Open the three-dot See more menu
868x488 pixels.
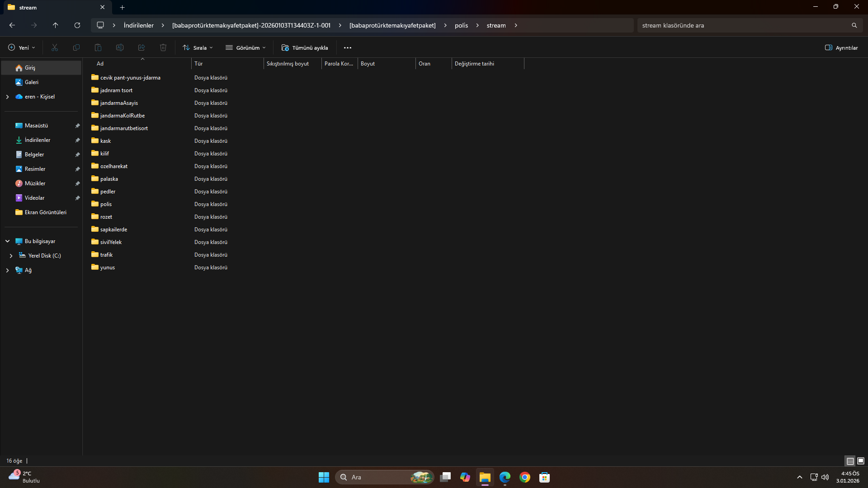coord(348,47)
